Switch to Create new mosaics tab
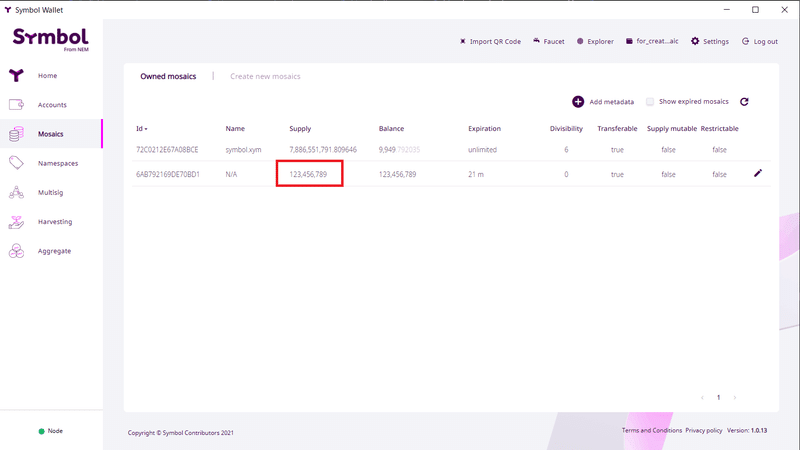800x450 pixels. 265,77
